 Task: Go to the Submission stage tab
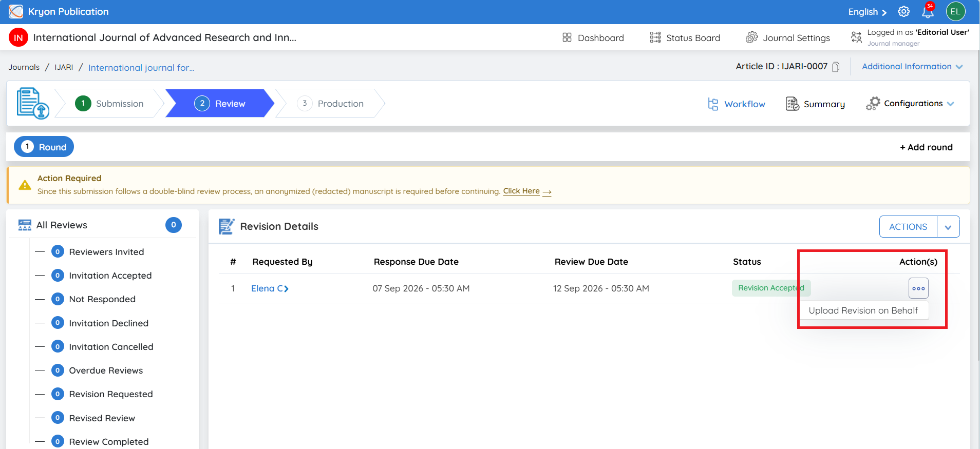(109, 103)
